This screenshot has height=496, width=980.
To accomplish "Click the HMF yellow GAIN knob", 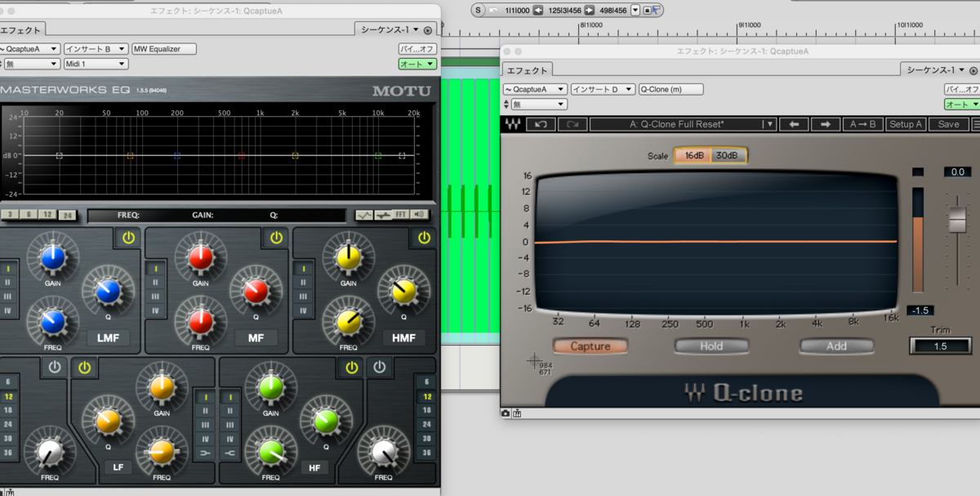I will click(x=349, y=257).
